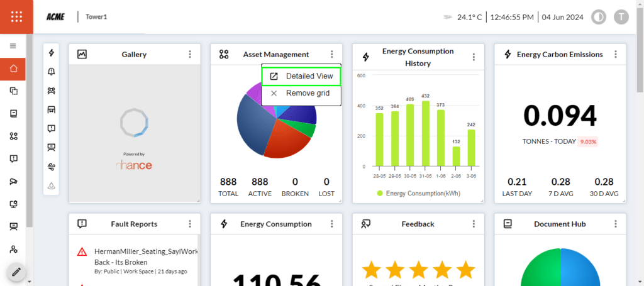The width and height of the screenshot is (644, 286).
Task: Open Energy Carbon Emissions options menu
Action: [616, 55]
